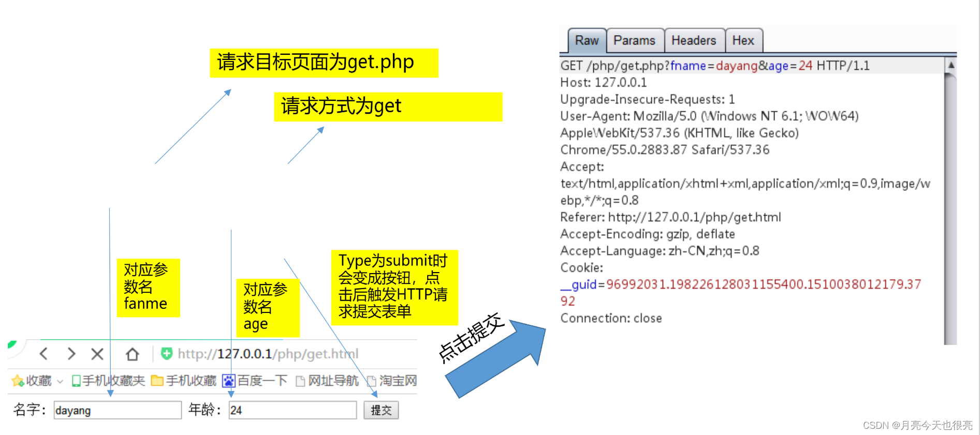Click the 'Cookie:' header label
The height and width of the screenshot is (435, 980).
click(582, 268)
